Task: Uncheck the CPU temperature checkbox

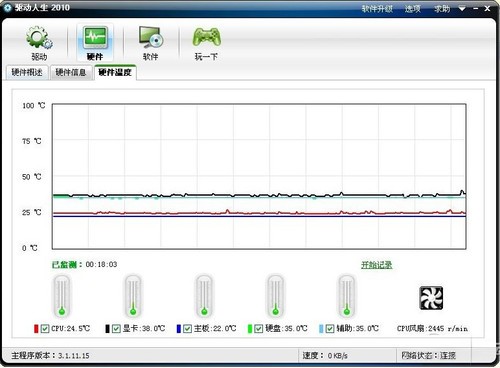Action: tap(45, 329)
